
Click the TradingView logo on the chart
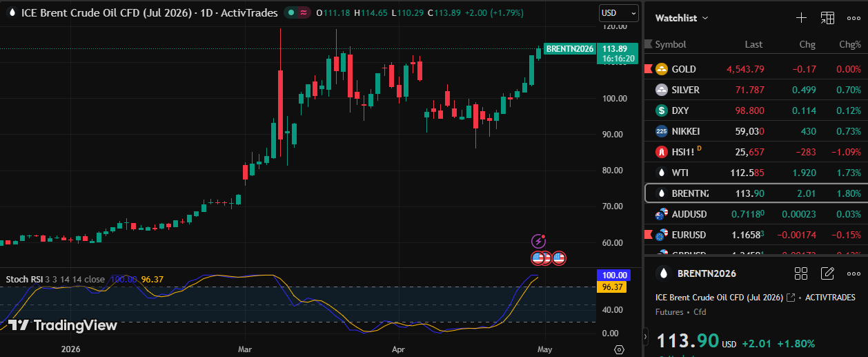coord(63,325)
